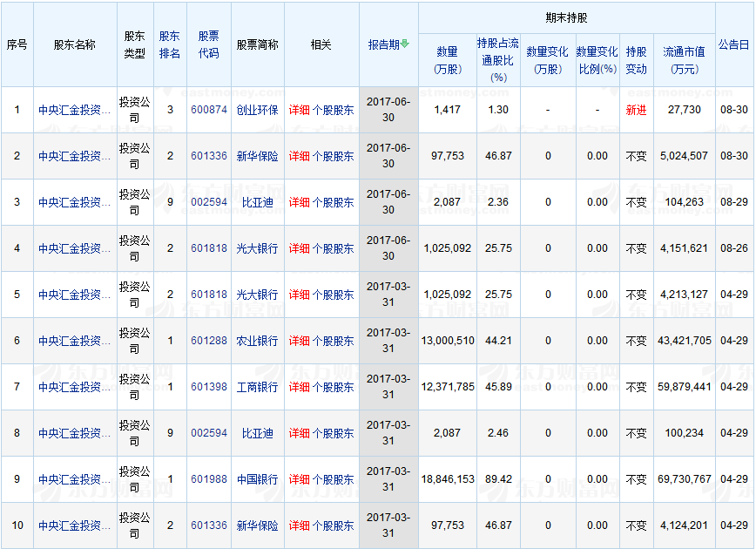
Task: Select the 45.89 percentage cell
Action: point(498,387)
